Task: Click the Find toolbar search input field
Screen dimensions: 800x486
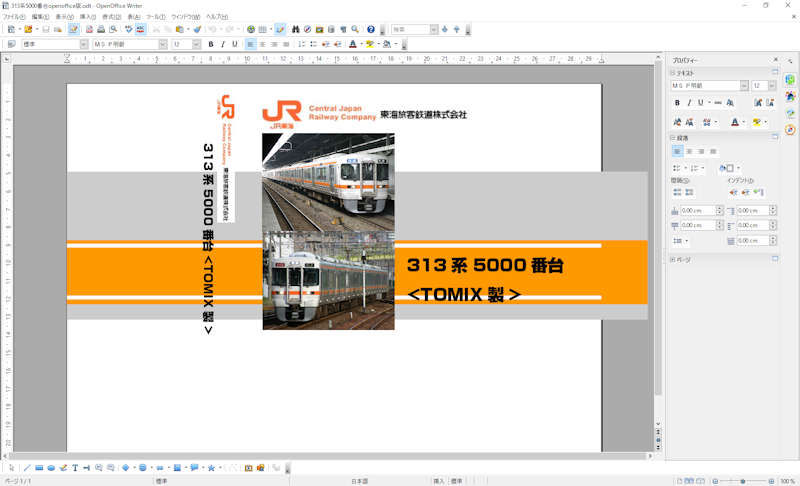Action: click(411, 30)
